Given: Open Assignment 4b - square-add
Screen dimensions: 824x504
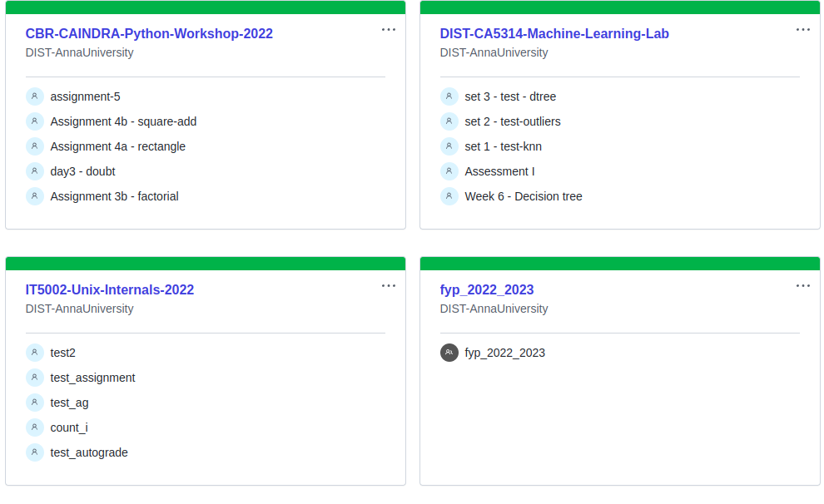Looking at the screenshot, I should [x=123, y=121].
